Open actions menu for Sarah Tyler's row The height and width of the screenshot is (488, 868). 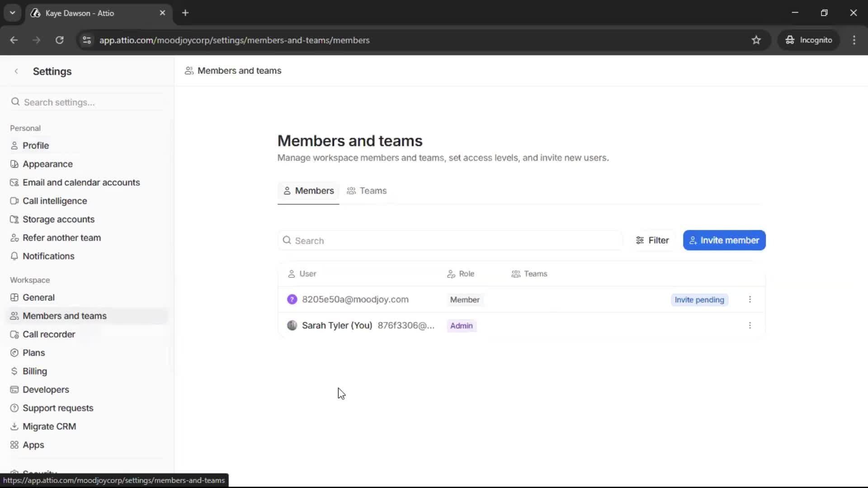750,325
